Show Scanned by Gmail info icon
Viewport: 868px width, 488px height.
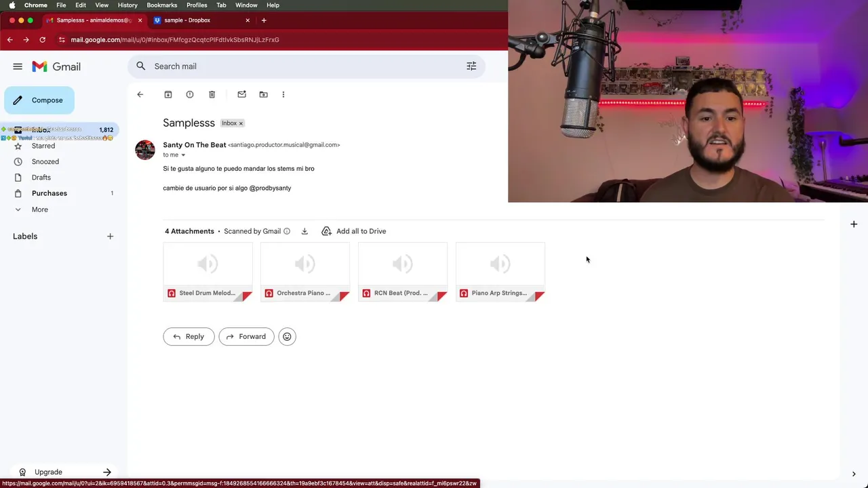click(x=287, y=231)
